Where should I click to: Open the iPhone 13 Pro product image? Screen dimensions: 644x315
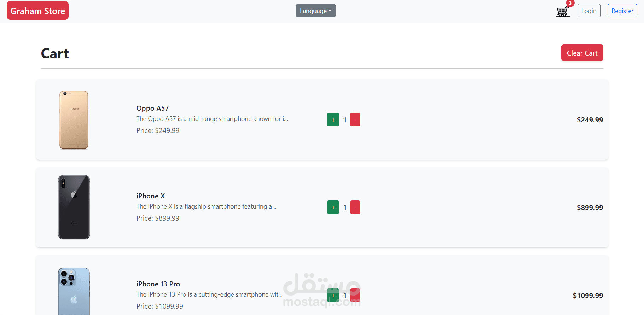74,291
